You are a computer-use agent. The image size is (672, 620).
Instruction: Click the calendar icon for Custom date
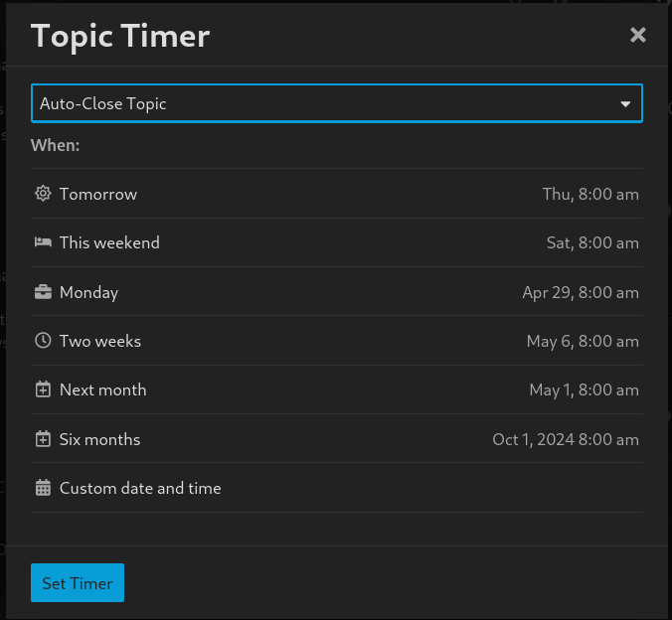tap(43, 488)
